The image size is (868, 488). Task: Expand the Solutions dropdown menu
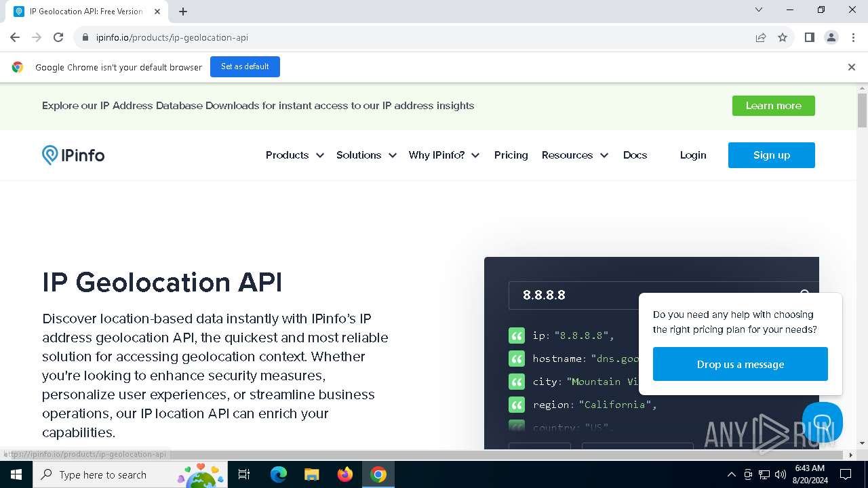[x=366, y=155]
